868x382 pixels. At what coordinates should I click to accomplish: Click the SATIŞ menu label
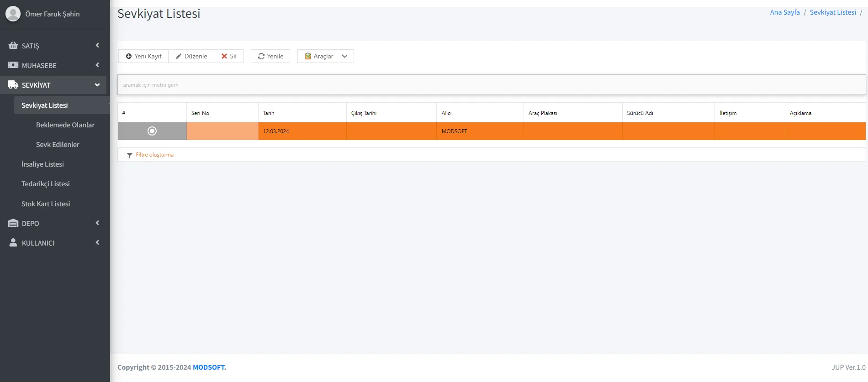pyautogui.click(x=31, y=46)
